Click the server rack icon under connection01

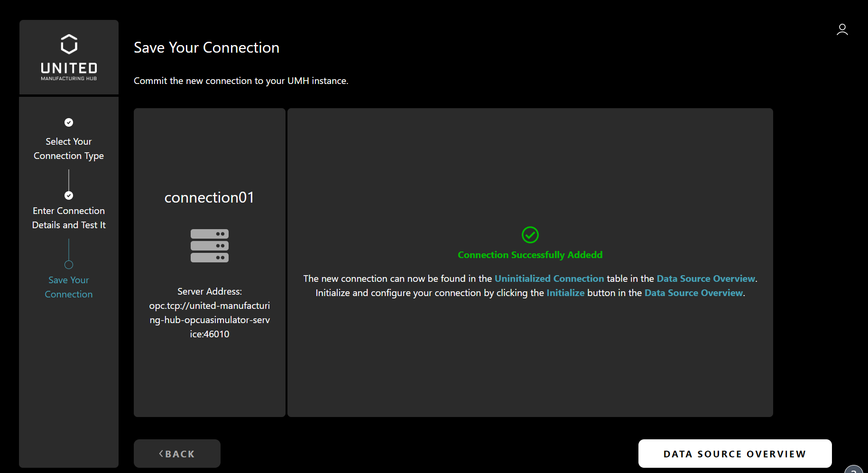pyautogui.click(x=209, y=246)
